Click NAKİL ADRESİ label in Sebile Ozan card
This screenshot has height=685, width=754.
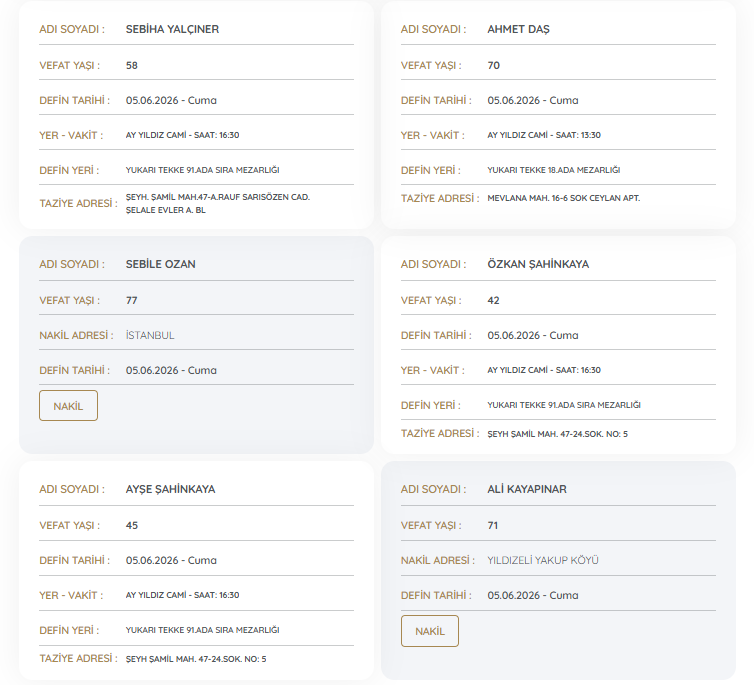(76, 335)
